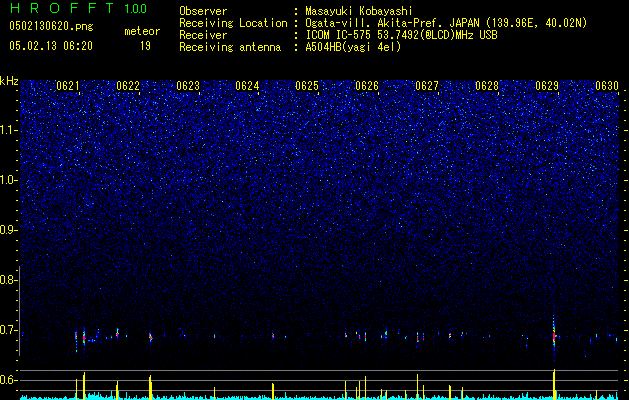Click the 0629 time marker

tap(547, 86)
